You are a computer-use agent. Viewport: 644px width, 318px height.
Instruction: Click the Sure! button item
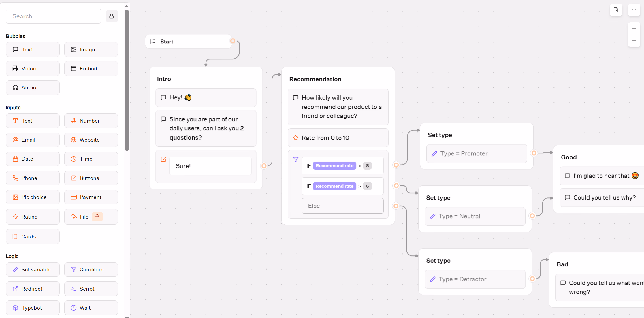210,166
